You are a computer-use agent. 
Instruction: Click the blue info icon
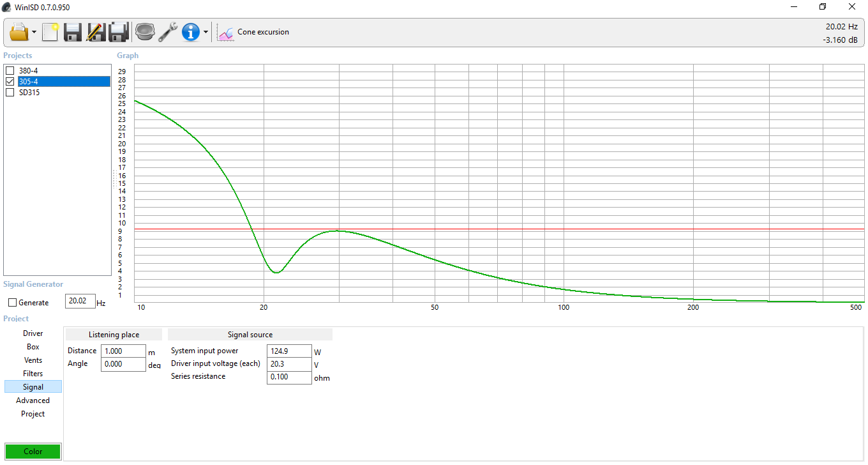click(191, 32)
